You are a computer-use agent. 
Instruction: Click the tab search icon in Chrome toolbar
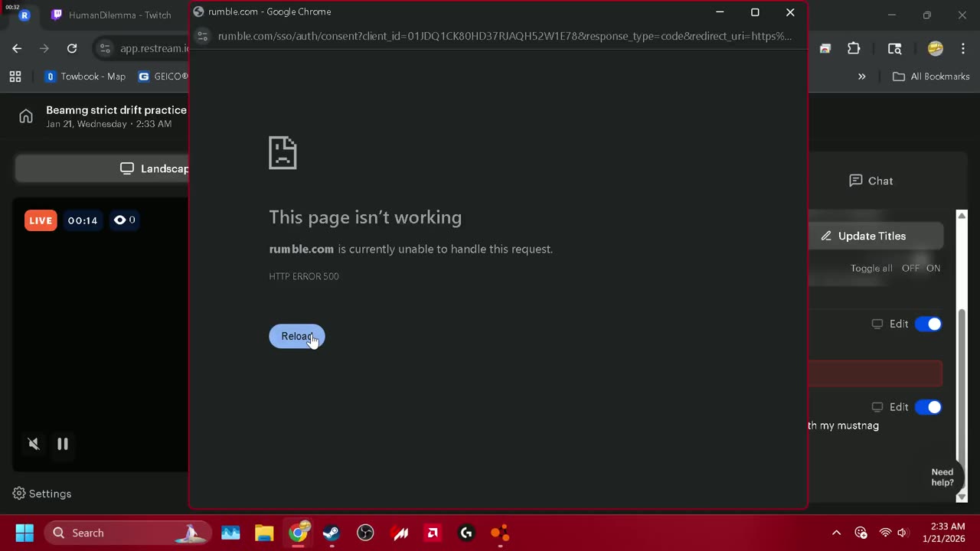[894, 48]
